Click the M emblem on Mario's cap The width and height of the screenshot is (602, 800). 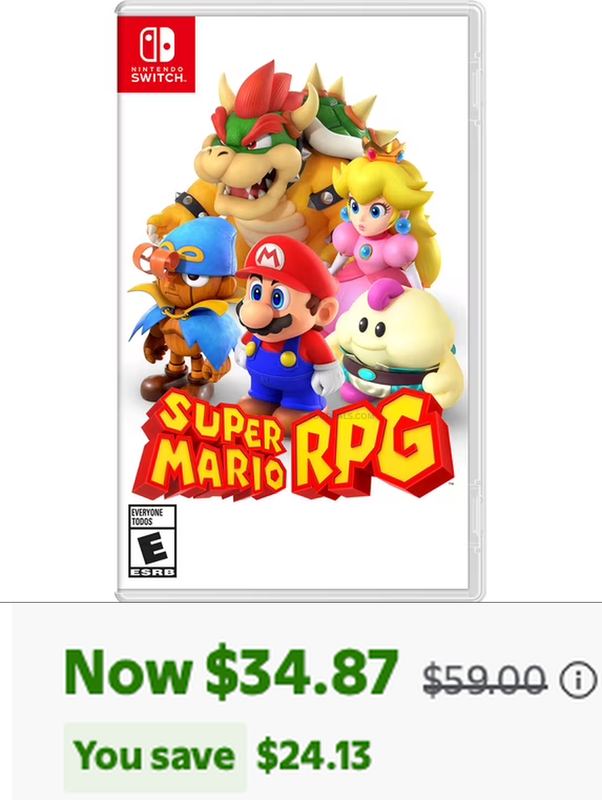(269, 256)
